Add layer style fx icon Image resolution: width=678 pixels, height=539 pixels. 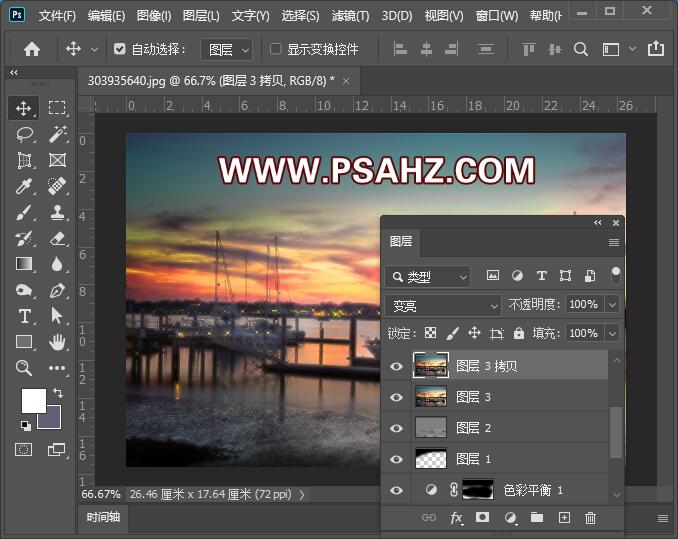457,518
